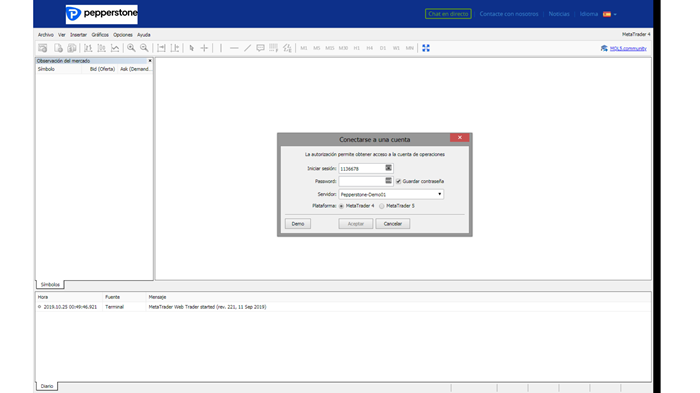Click the Market Watch toolbar icon
Image resolution: width=700 pixels, height=393 pixels.
(43, 48)
